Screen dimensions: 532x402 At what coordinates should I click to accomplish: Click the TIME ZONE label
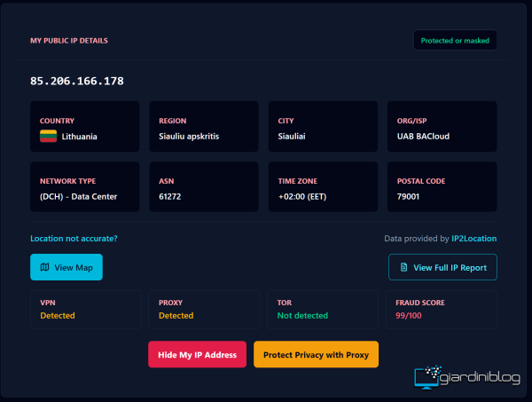point(298,181)
